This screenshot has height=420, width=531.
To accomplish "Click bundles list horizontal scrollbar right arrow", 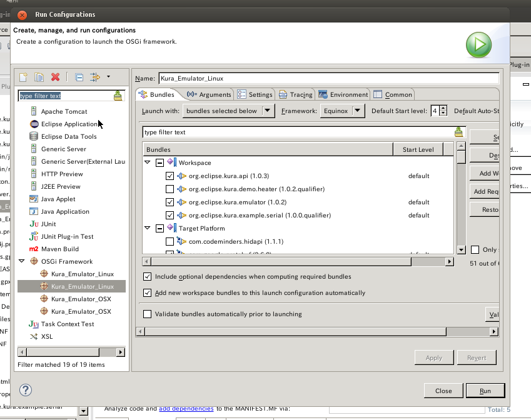I will tap(450, 262).
